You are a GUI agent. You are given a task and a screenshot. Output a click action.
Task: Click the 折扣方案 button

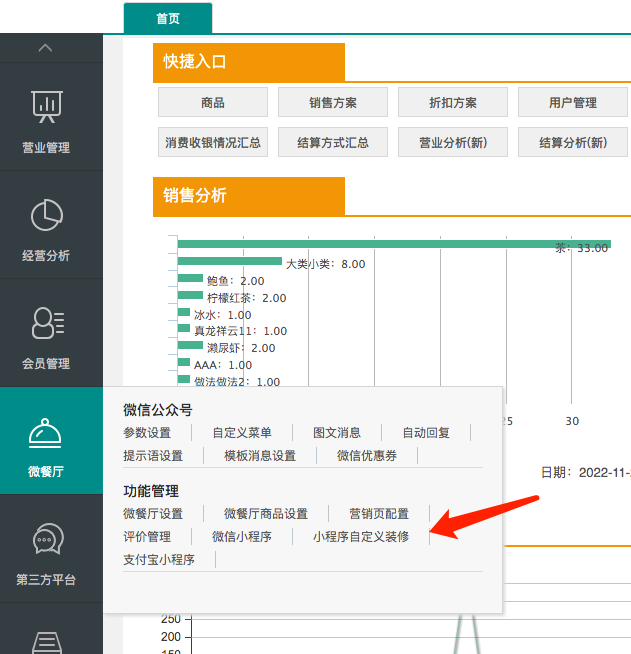[453, 103]
